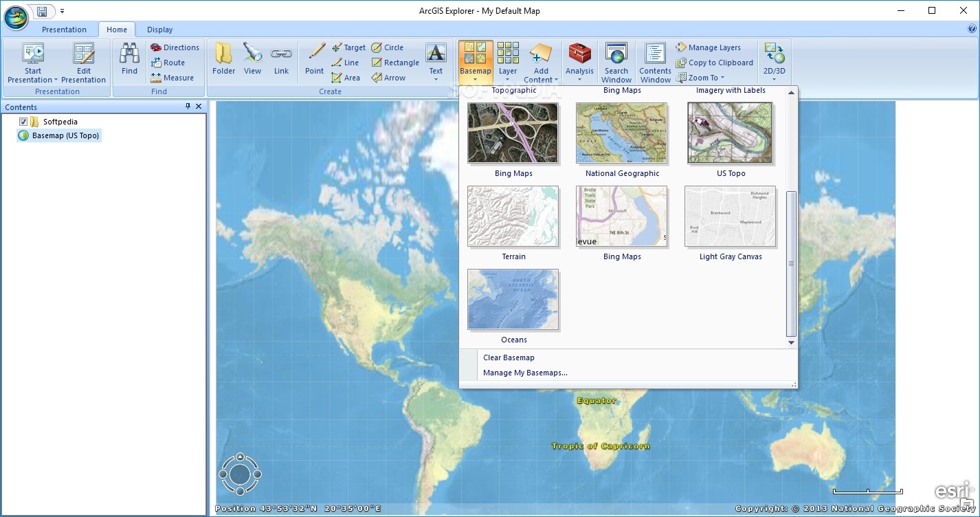Click Copy to Clipboard
The width and height of the screenshot is (980, 517).
[714, 63]
